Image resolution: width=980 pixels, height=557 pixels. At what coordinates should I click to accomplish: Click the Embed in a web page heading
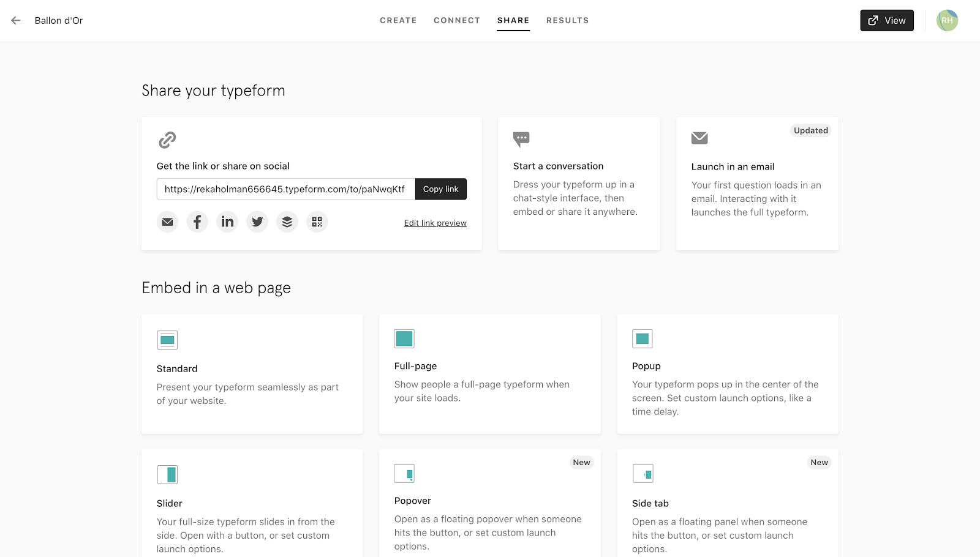216,288
